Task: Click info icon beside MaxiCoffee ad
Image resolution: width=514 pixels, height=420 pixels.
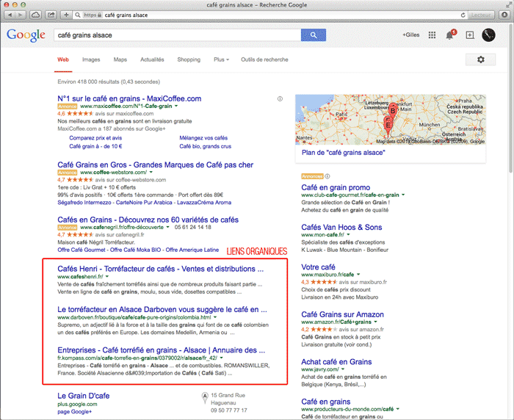Action: pos(280,98)
